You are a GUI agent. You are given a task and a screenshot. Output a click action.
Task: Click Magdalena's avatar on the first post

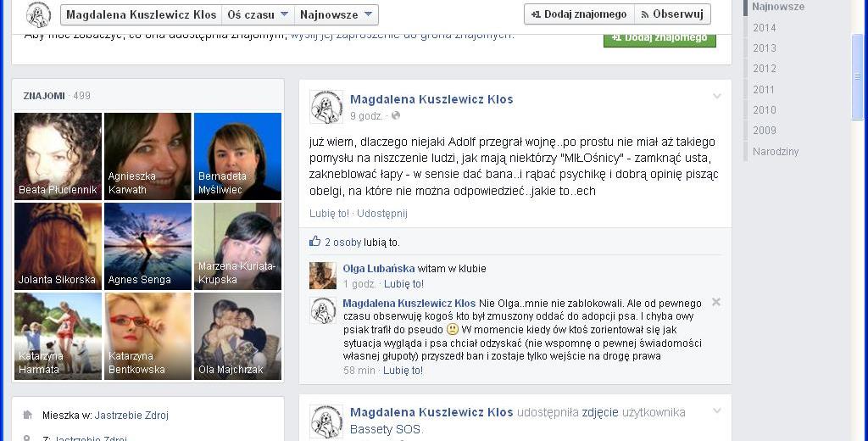point(326,107)
